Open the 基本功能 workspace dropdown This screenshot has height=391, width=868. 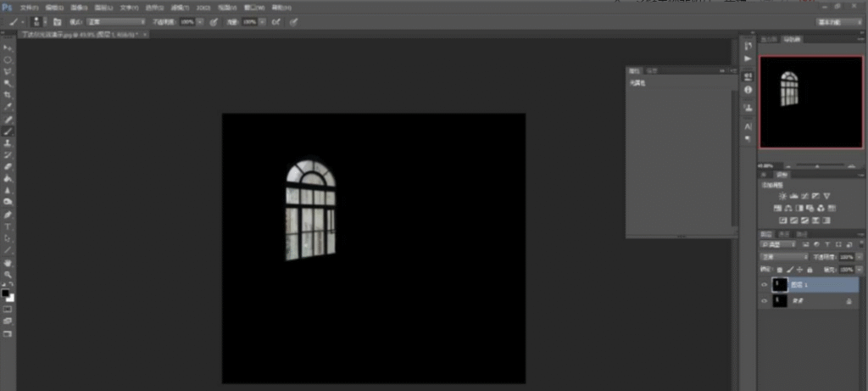click(838, 22)
